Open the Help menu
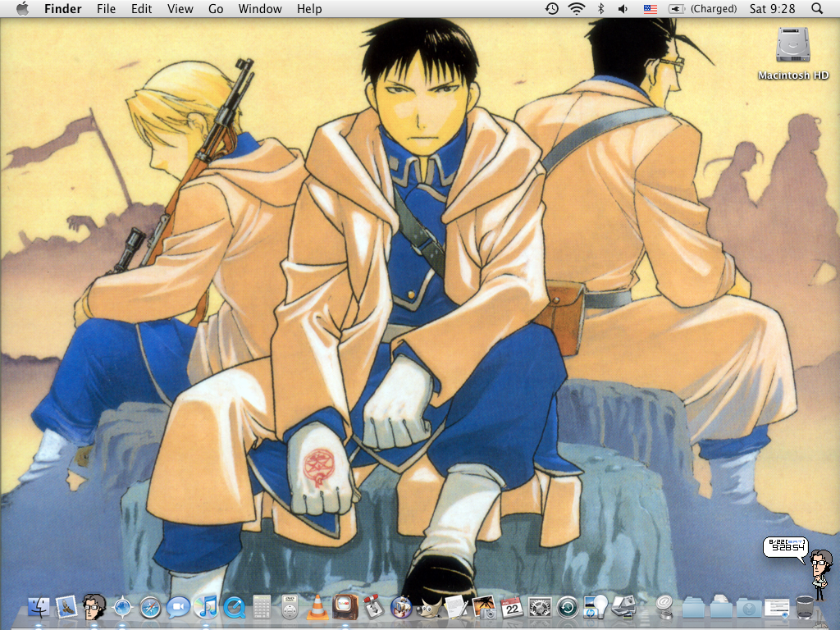This screenshot has height=630, width=840. click(x=309, y=8)
